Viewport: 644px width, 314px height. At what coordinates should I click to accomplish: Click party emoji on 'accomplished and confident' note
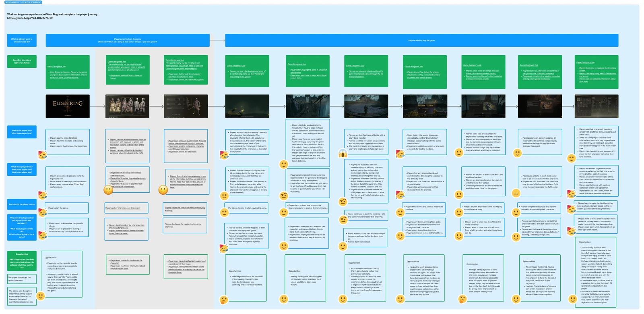pyautogui.click(x=400, y=195)
